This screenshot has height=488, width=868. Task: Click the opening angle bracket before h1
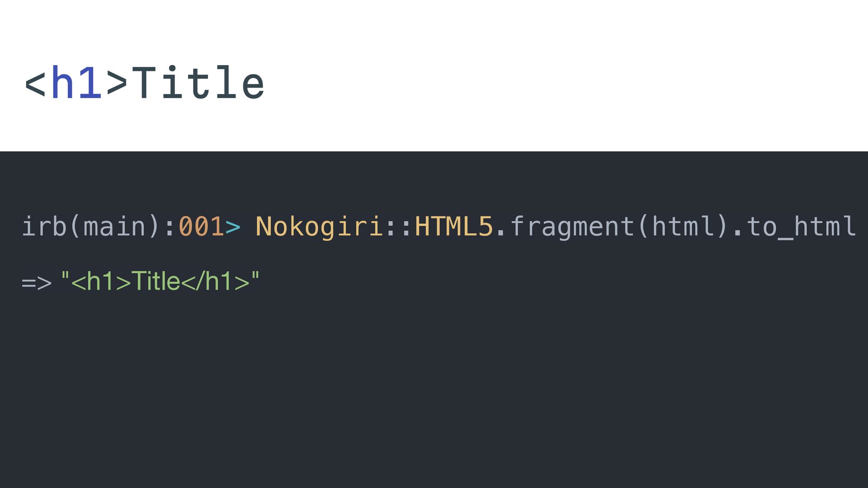(35, 84)
